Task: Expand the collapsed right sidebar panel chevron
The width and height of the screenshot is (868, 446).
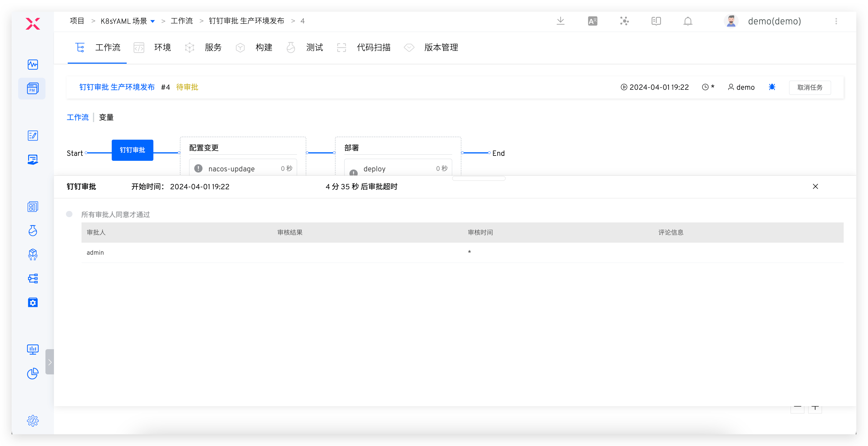Action: [x=50, y=362]
